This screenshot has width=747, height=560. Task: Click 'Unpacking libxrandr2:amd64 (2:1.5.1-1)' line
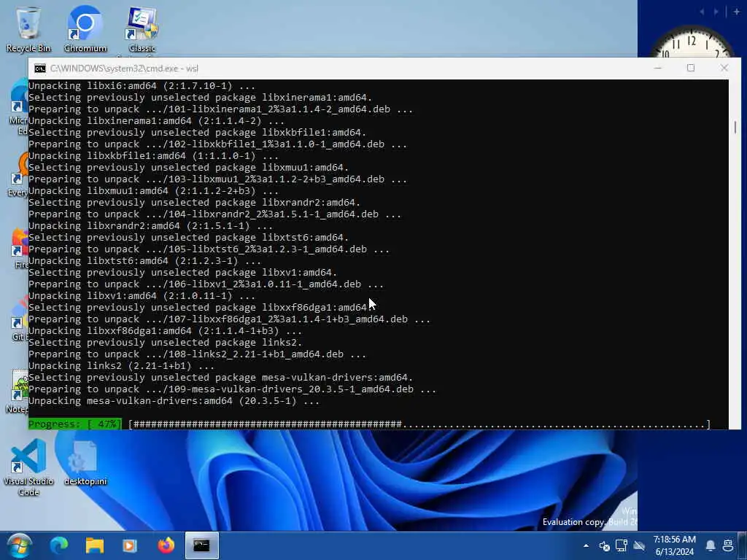click(x=150, y=226)
